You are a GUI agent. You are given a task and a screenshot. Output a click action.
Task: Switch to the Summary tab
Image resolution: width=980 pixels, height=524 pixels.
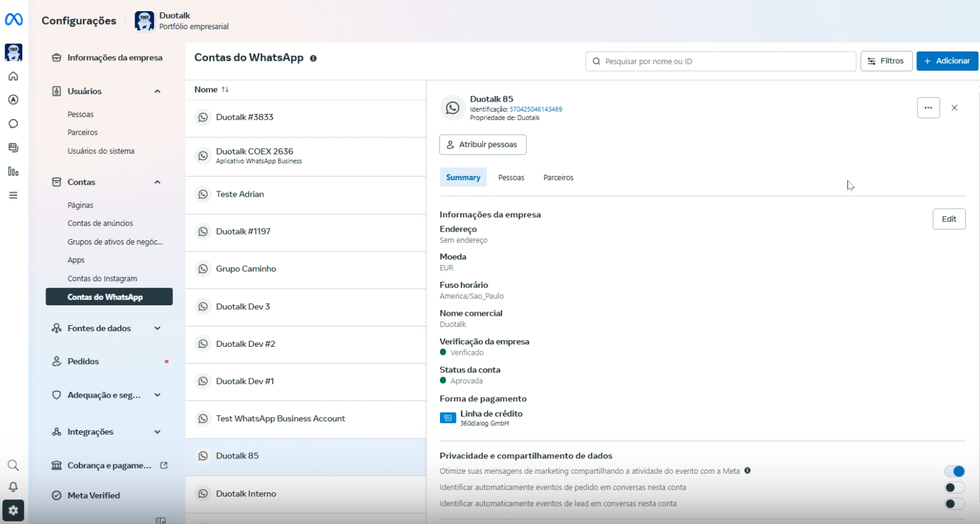pyautogui.click(x=463, y=177)
